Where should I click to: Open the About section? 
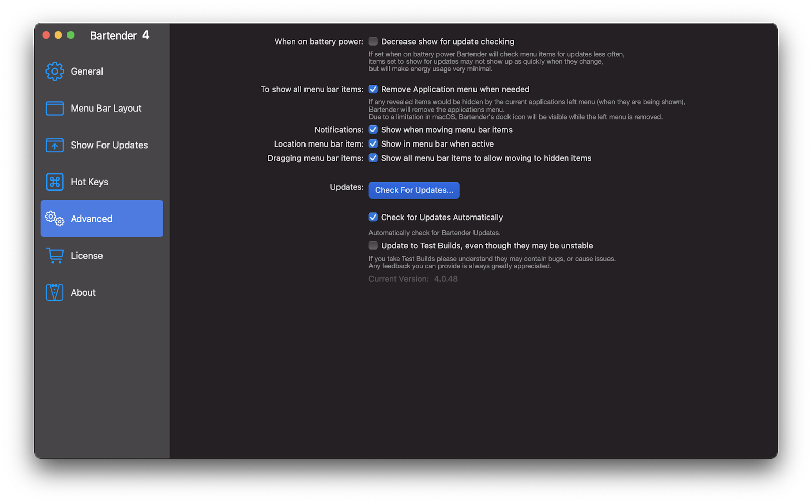(101, 292)
